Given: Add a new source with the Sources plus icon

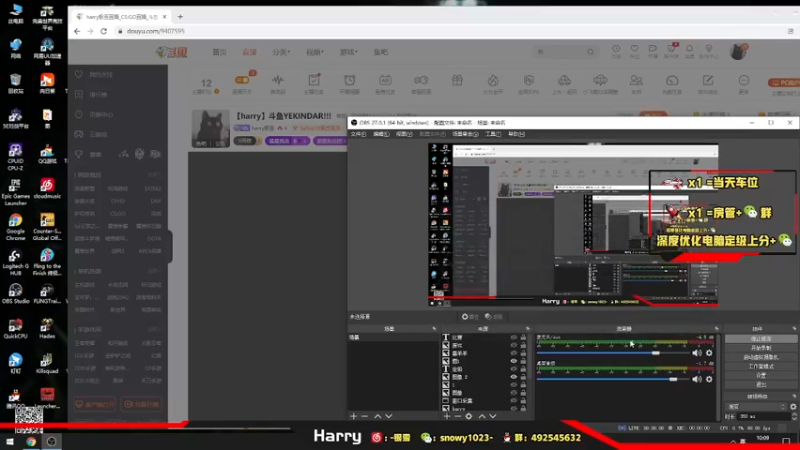Looking at the screenshot, I should pyautogui.click(x=447, y=416).
